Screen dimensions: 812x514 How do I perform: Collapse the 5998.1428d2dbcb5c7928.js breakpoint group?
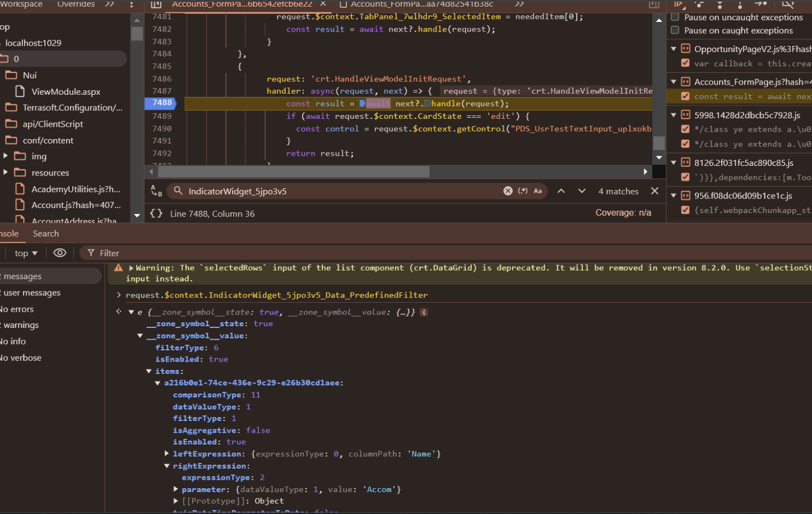[x=674, y=115]
